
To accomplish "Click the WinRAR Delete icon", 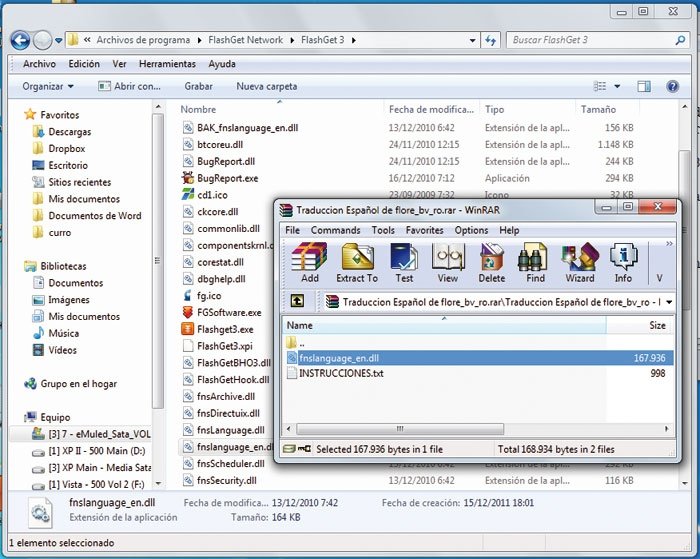I will 492,262.
